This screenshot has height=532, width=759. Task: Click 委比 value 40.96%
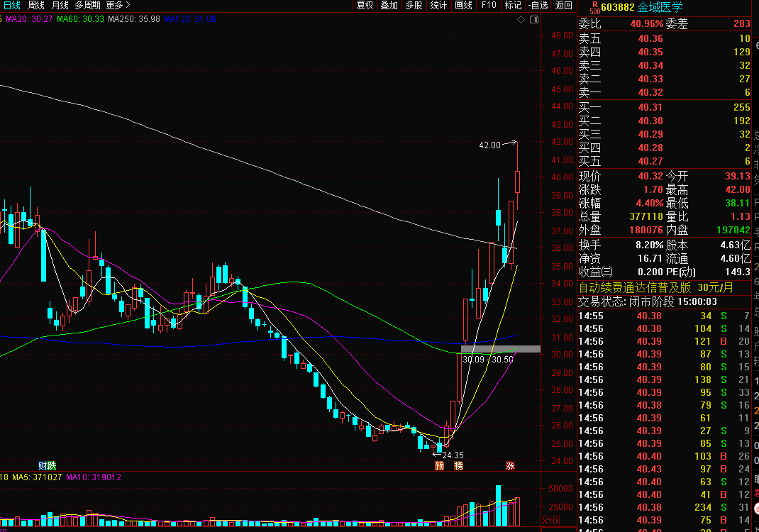[x=647, y=23]
